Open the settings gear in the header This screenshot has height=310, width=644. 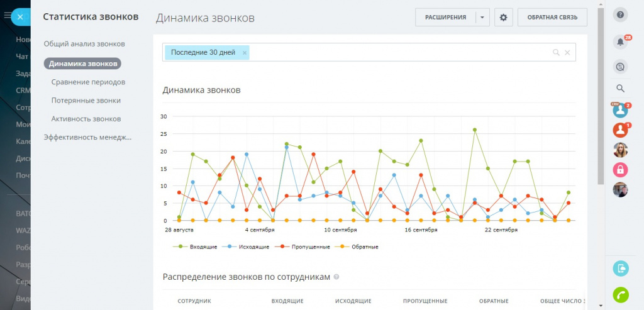click(x=503, y=18)
